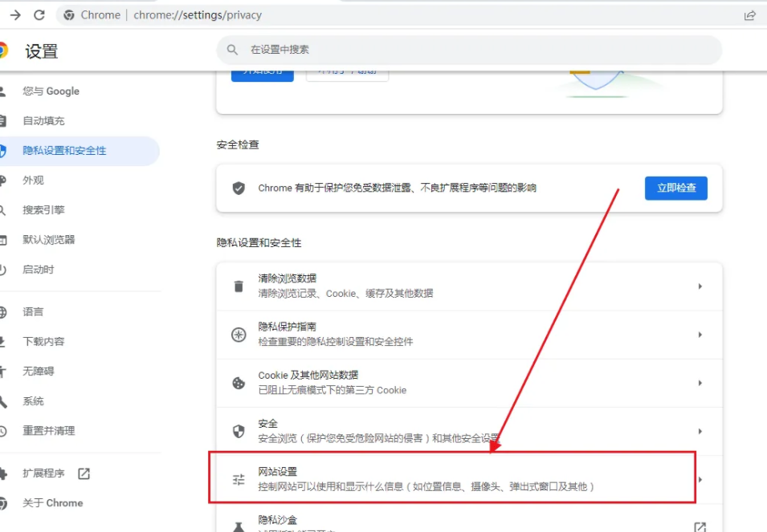This screenshot has height=532, width=767.
Task: Click the cookie icon beside Cookie 及其他网站数据
Action: click(239, 383)
